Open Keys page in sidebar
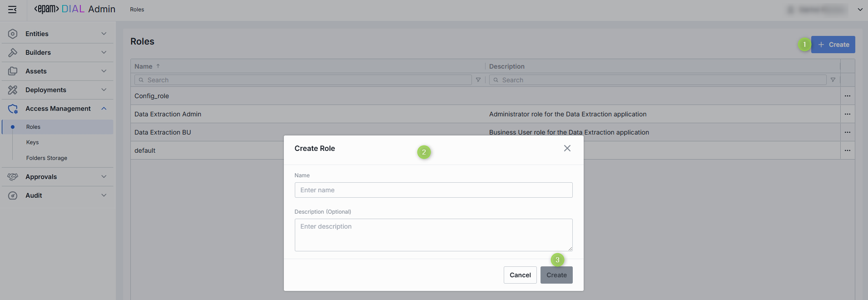The height and width of the screenshot is (300, 868). [32, 142]
